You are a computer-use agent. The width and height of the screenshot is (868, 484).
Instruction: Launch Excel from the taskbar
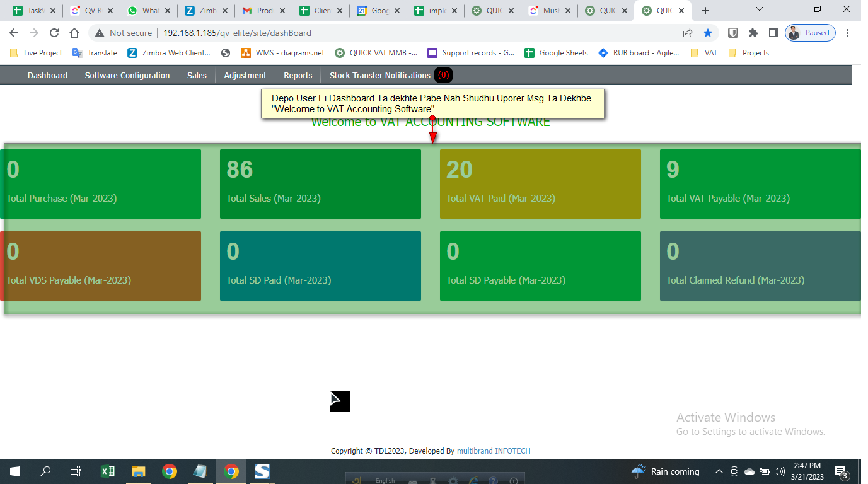[x=108, y=471]
